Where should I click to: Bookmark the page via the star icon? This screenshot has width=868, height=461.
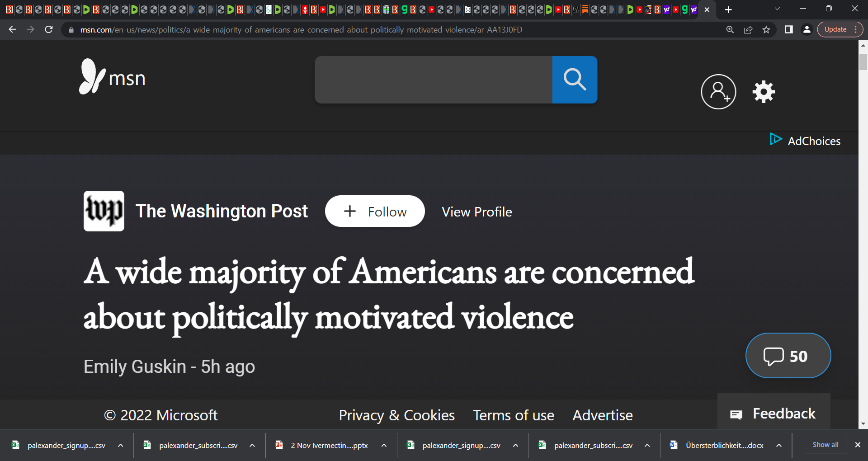click(766, 30)
